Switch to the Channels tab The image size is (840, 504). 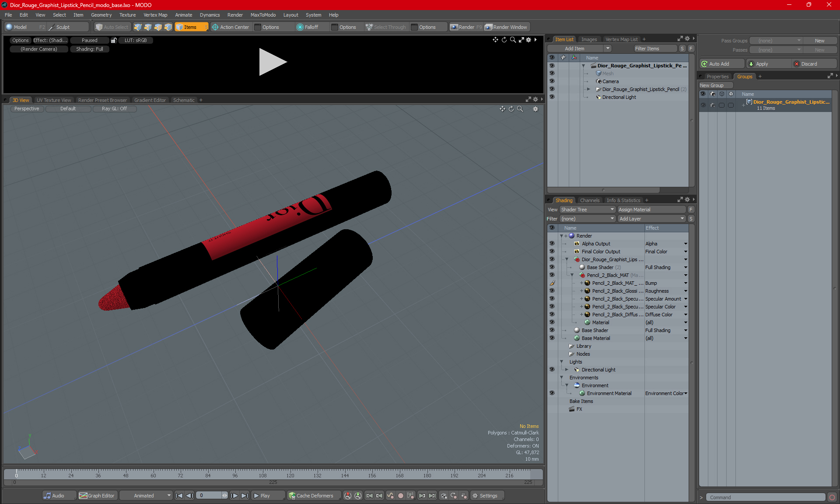[x=590, y=200]
